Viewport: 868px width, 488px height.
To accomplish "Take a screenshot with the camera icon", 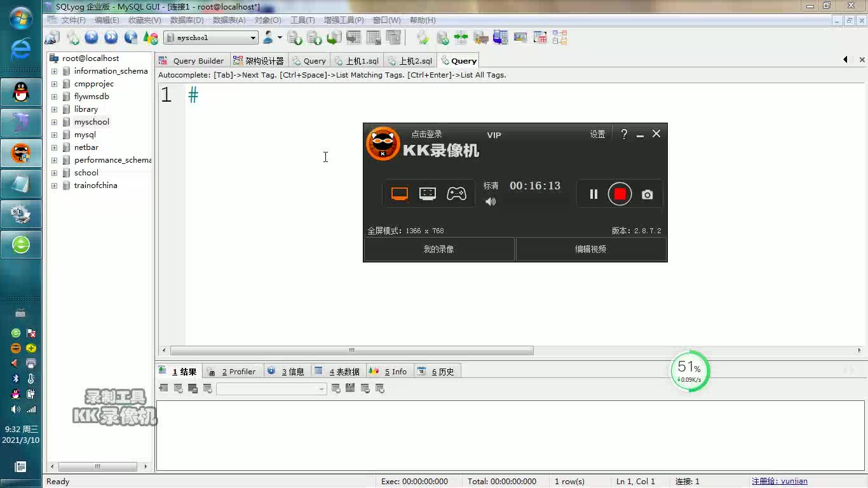I will (647, 194).
